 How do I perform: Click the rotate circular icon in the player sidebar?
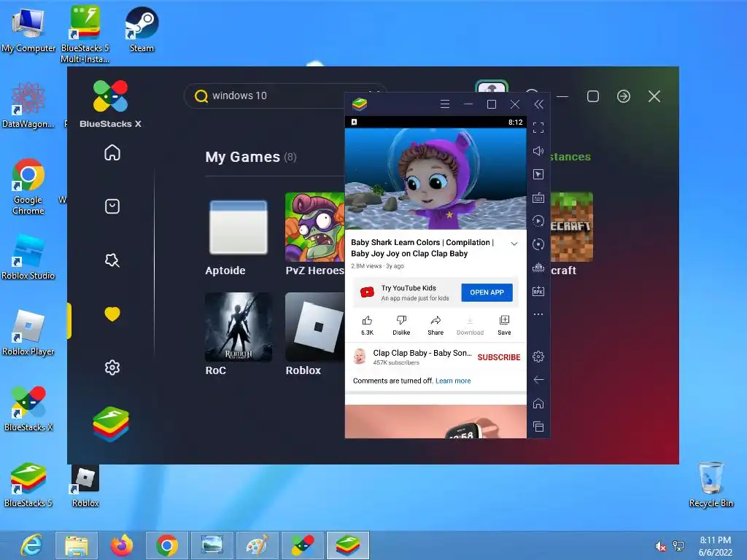click(x=538, y=244)
